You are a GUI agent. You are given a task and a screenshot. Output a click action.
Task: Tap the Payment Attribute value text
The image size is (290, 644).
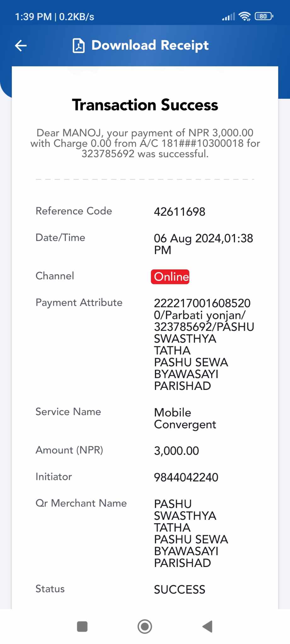click(204, 345)
